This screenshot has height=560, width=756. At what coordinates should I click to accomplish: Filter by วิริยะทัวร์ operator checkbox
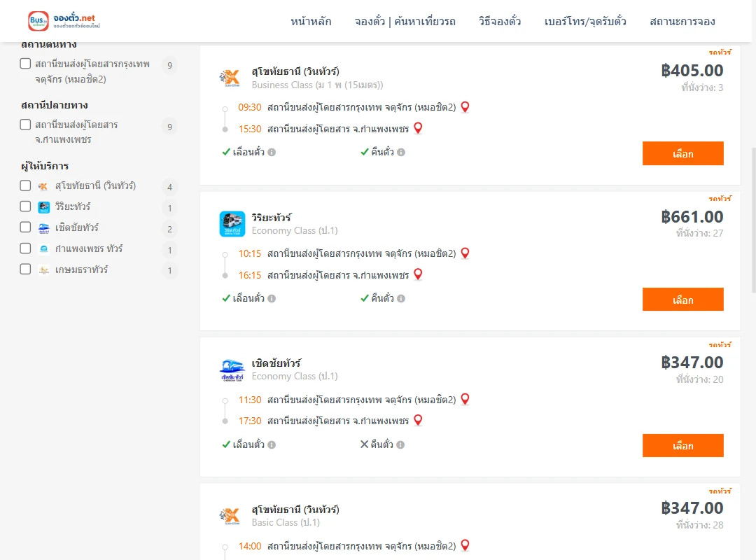click(26, 206)
